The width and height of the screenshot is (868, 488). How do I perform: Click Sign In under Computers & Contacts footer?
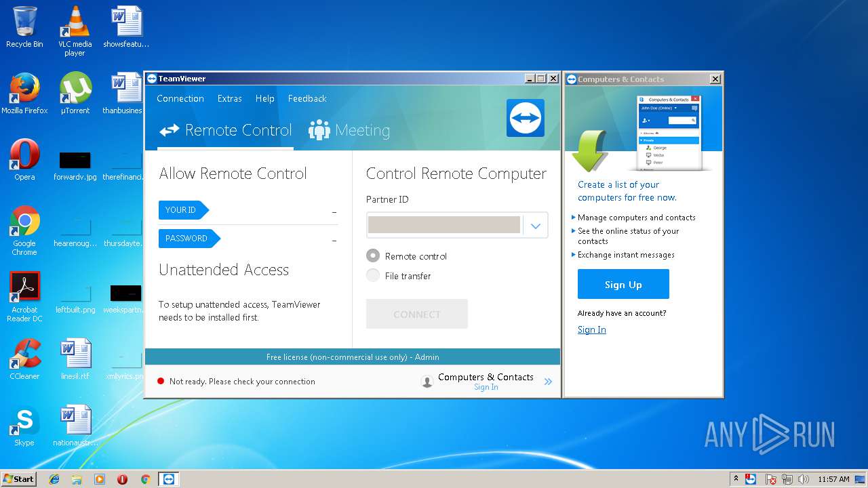[486, 387]
